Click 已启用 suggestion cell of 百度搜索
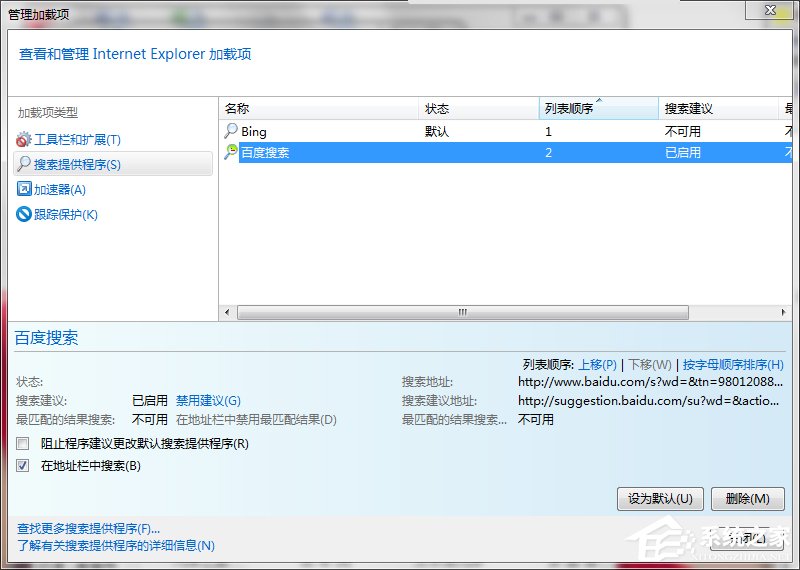800x570 pixels. [x=683, y=153]
